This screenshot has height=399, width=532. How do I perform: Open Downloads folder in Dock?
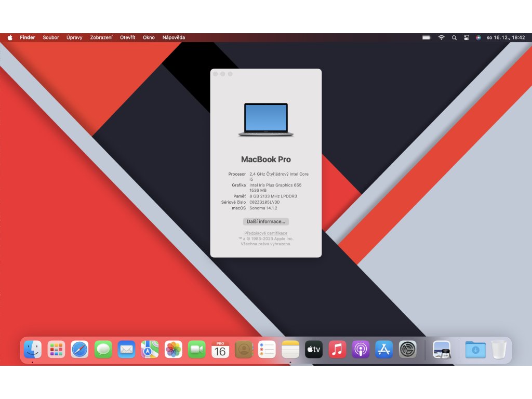coord(475,349)
